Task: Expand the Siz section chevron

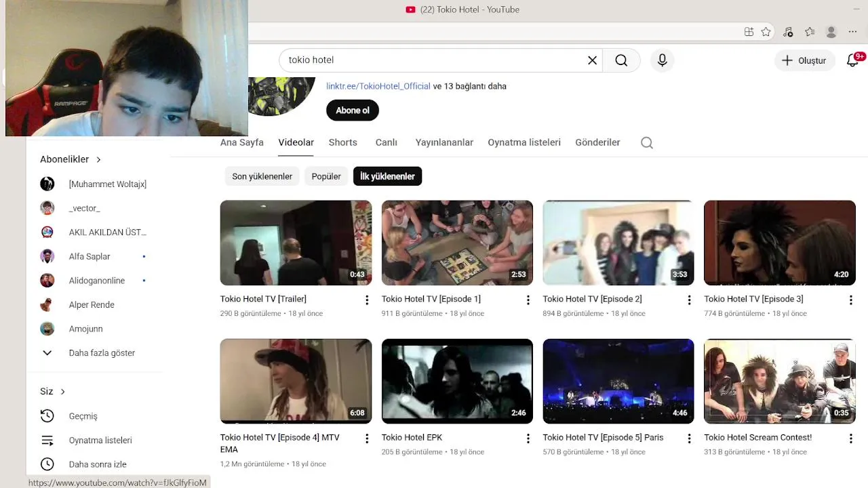Action: (x=62, y=392)
